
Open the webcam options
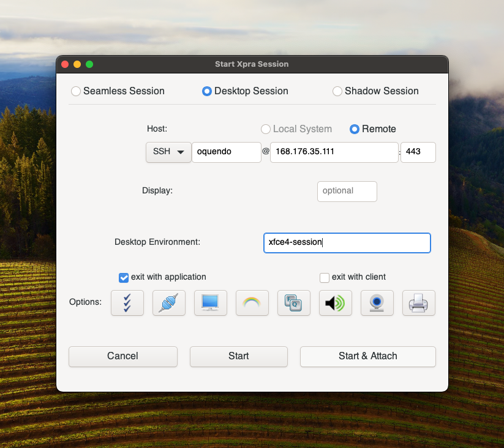[377, 303]
